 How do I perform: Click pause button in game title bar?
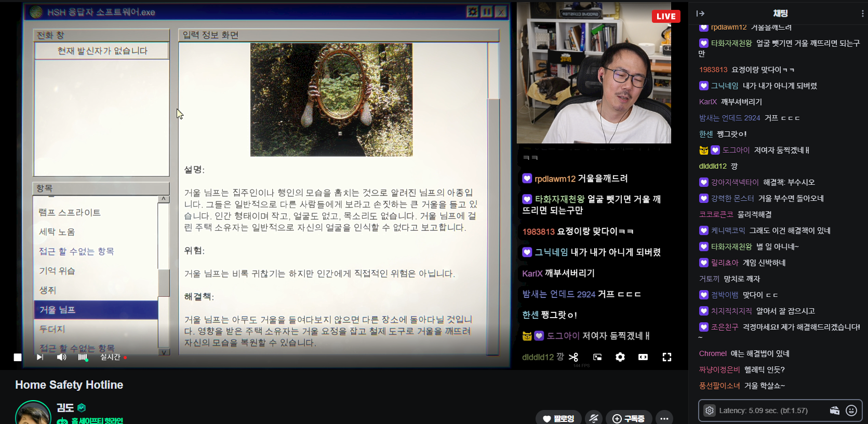(x=487, y=12)
